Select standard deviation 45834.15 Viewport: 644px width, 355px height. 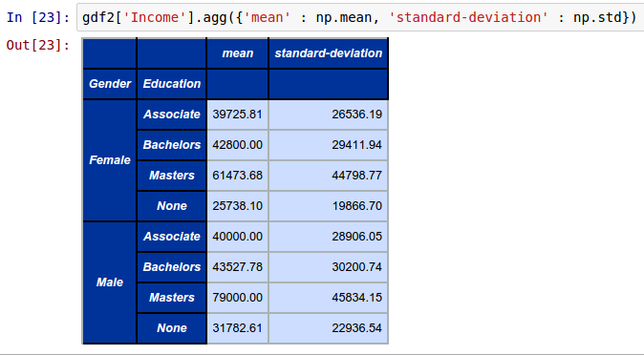[x=329, y=298]
